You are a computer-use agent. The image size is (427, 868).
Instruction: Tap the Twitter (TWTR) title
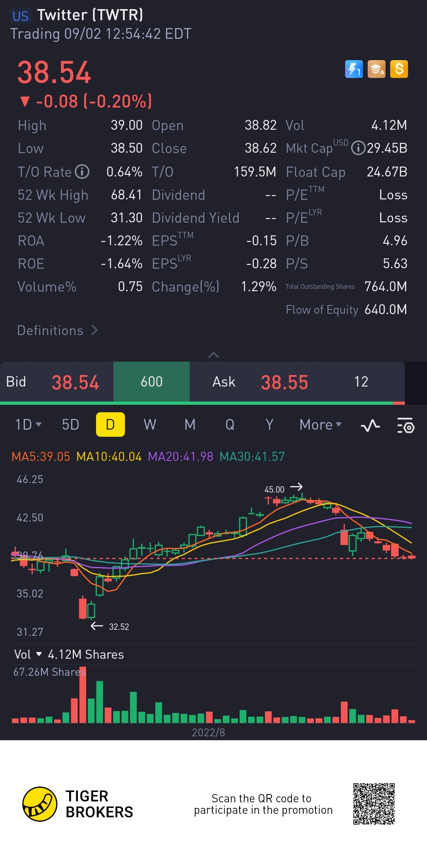click(x=90, y=15)
